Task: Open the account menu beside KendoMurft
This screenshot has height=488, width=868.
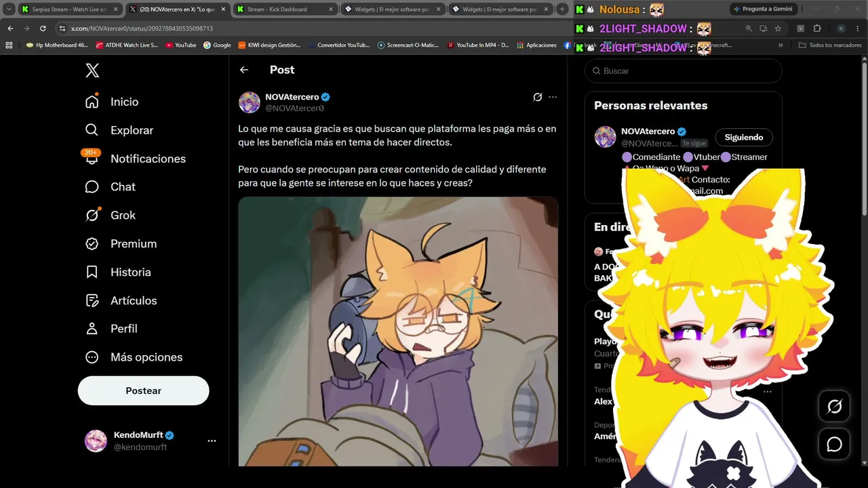Action: coord(212,441)
